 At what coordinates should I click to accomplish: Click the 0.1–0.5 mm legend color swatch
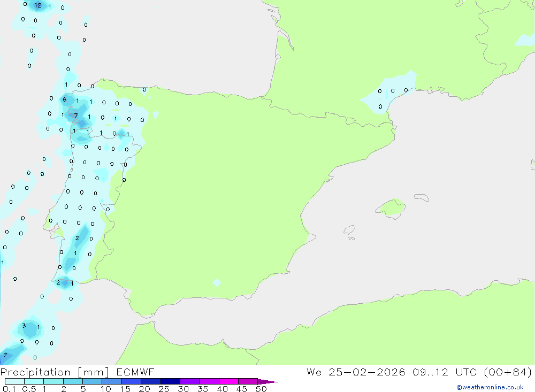14,381
